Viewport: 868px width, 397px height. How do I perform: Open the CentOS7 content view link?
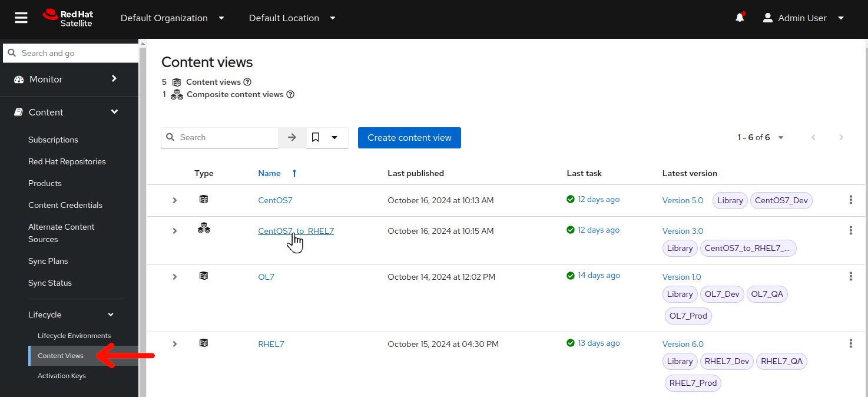click(275, 200)
